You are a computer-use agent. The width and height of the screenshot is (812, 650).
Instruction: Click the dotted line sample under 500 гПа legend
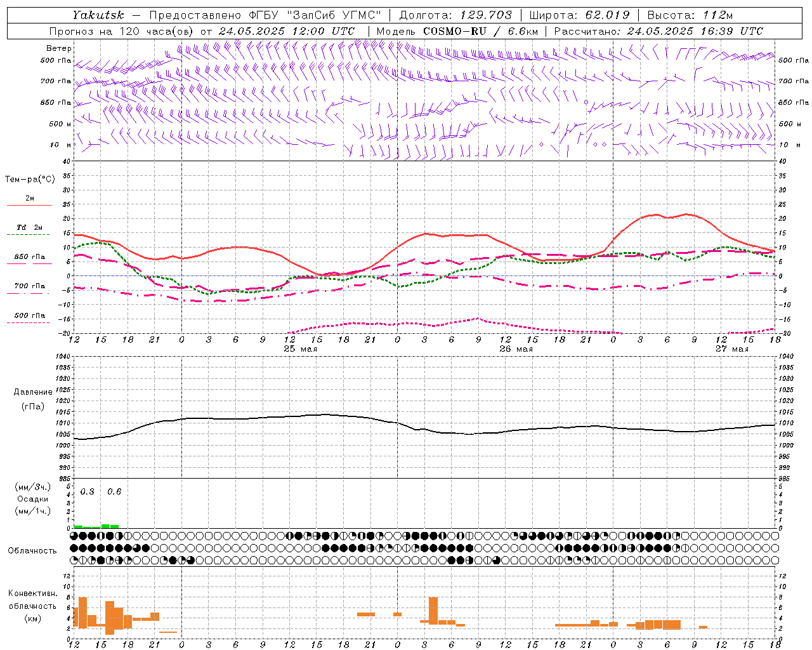coord(28,322)
